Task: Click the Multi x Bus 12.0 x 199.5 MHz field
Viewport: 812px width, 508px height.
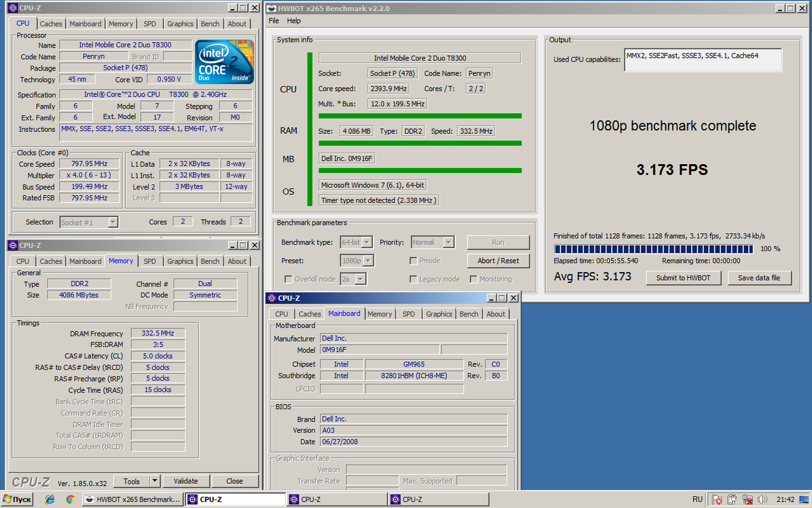Action: click(x=398, y=104)
